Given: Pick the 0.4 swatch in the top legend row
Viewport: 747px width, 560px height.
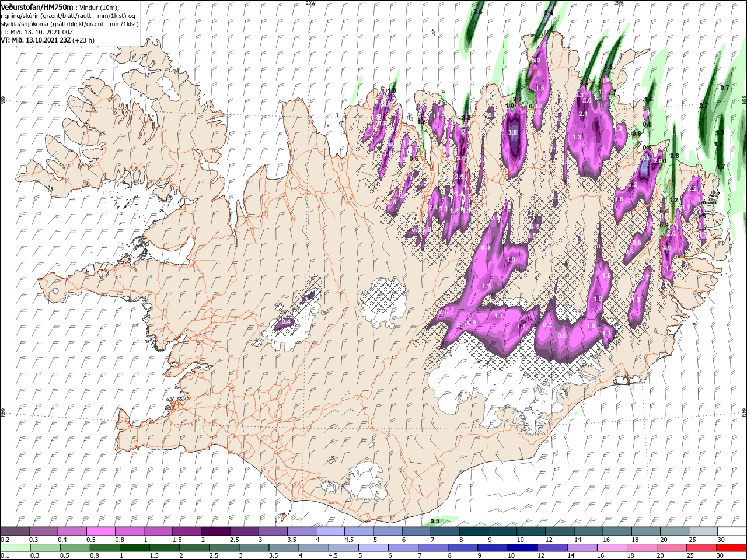Looking at the screenshot, I should click(x=72, y=531).
